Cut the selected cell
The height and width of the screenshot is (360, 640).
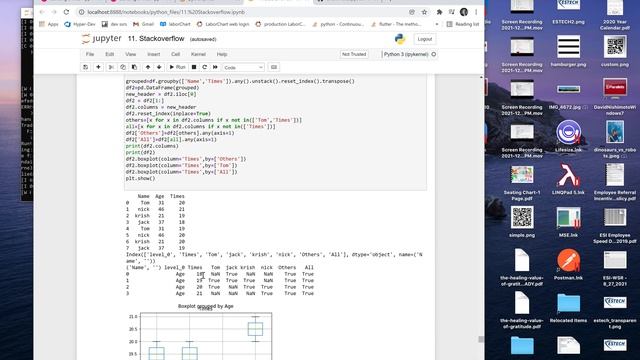[111, 67]
